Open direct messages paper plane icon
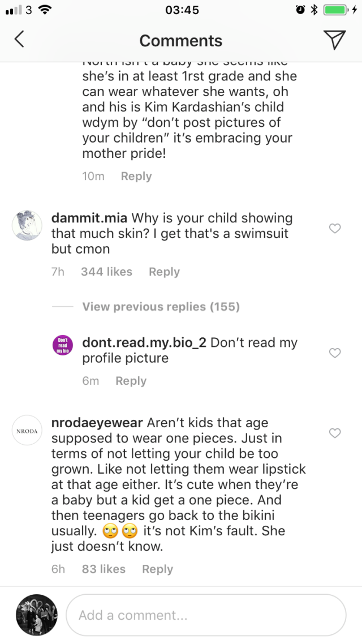Image resolution: width=362 pixels, height=644 pixels. [x=334, y=40]
